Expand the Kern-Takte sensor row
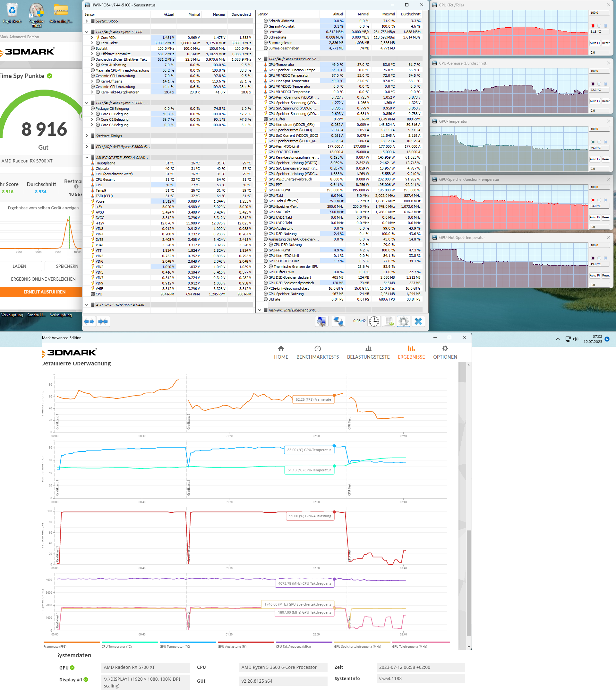Image resolution: width=616 pixels, height=691 pixels. [x=92, y=43]
